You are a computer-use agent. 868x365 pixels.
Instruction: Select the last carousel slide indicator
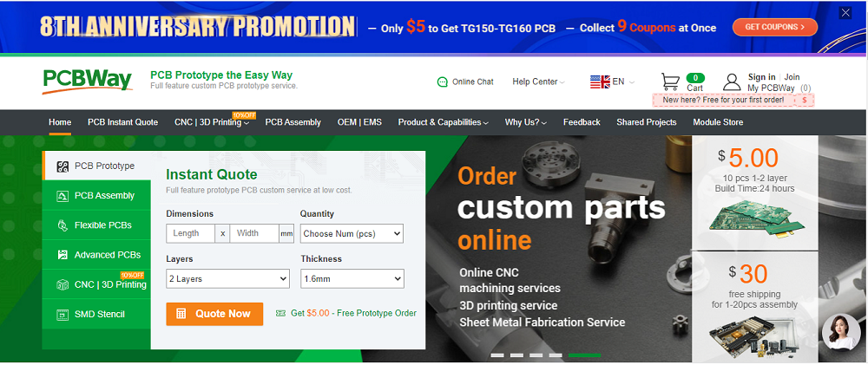(x=584, y=355)
